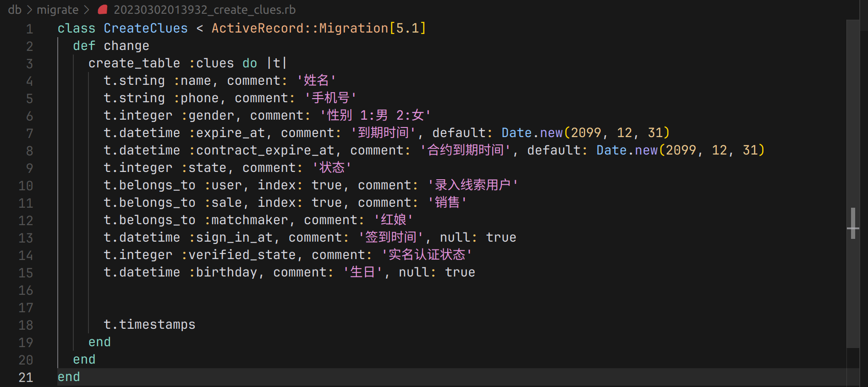The image size is (868, 387).
Task: Click the :matchmaker symbol on line 12
Action: tap(246, 220)
